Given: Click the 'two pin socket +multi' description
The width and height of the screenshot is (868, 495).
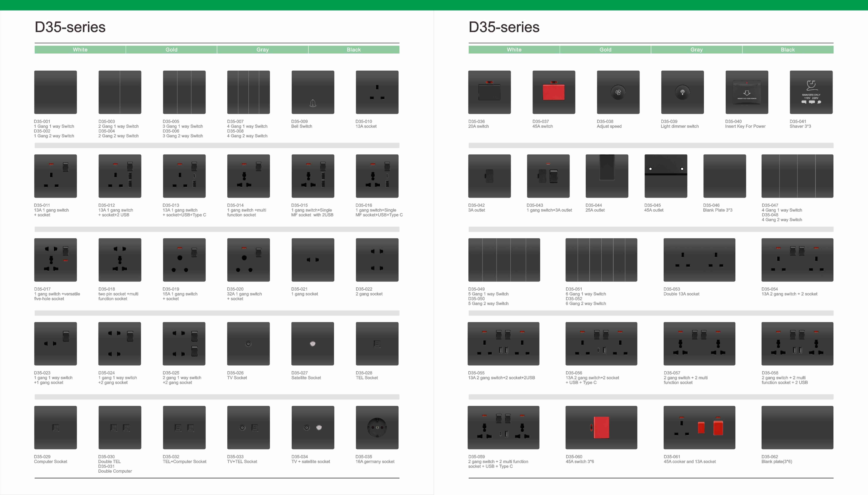Looking at the screenshot, I should (118, 294).
